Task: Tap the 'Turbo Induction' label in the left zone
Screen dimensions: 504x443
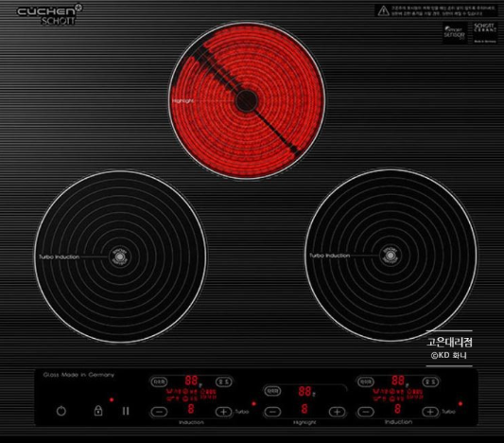Action: point(60,257)
